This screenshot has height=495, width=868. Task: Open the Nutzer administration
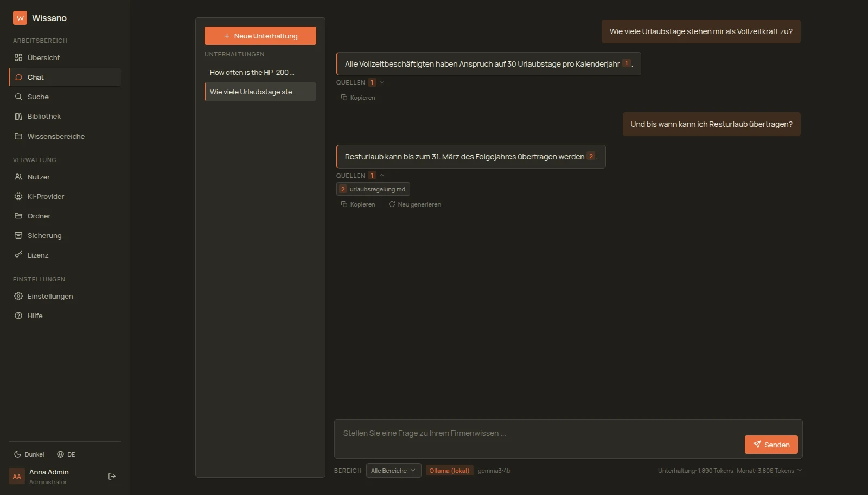[65, 177]
